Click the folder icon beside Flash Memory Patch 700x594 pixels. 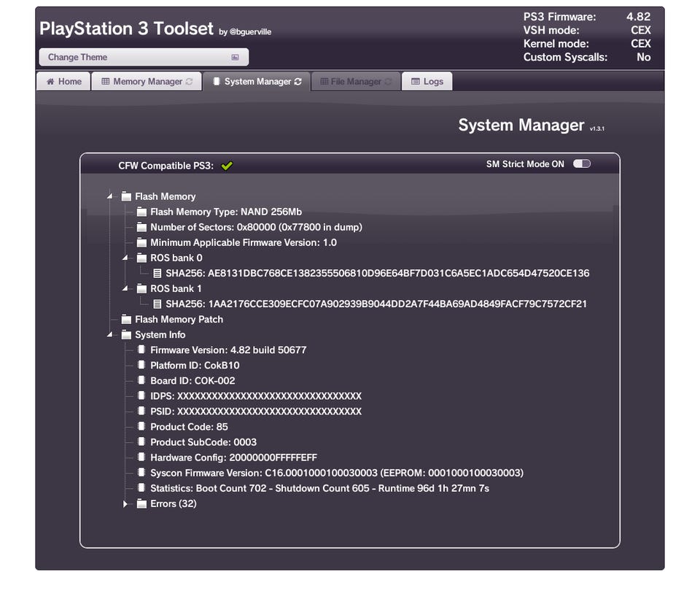pos(126,320)
